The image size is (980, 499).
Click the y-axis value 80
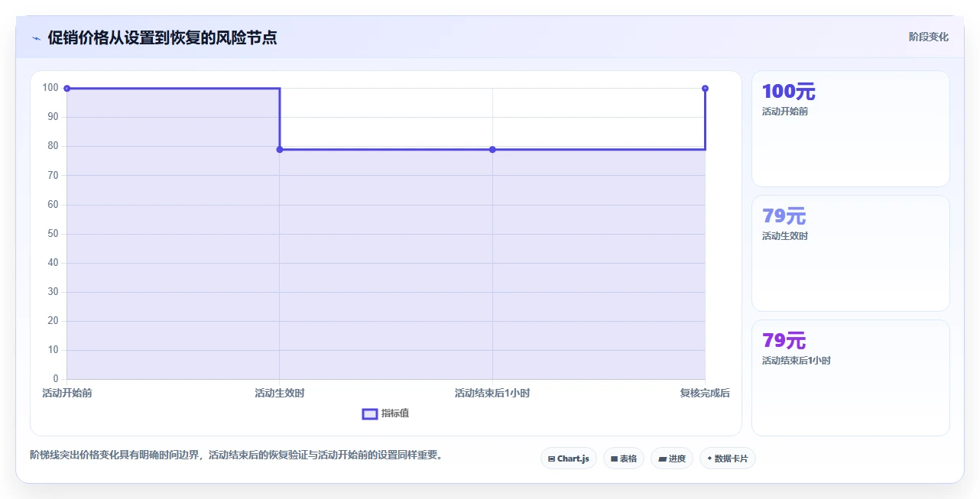(x=54, y=146)
